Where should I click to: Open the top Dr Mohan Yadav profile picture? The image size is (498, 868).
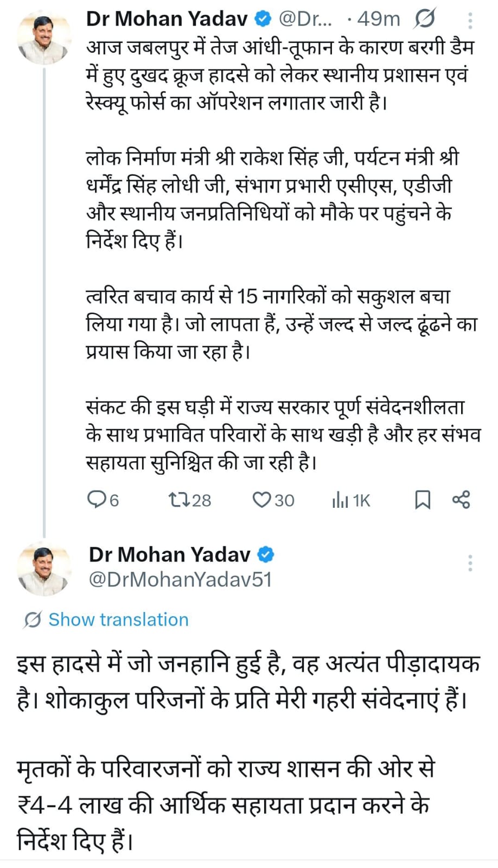(x=43, y=37)
